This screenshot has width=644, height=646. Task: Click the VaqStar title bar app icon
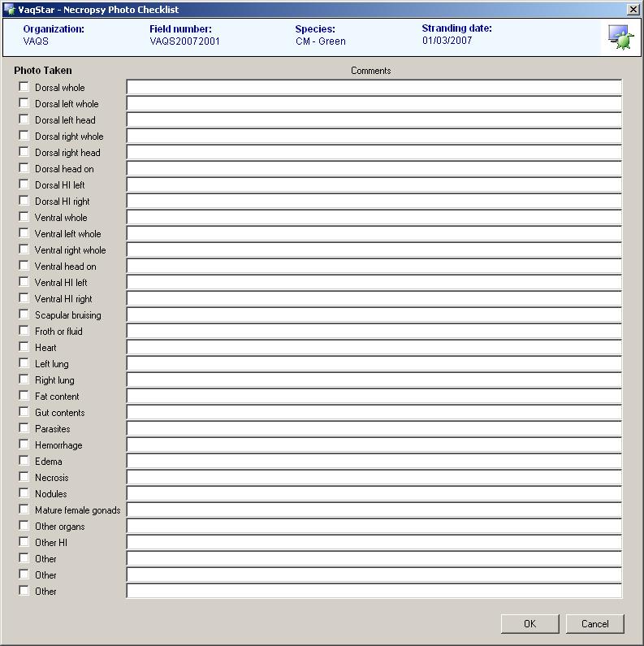[10, 10]
